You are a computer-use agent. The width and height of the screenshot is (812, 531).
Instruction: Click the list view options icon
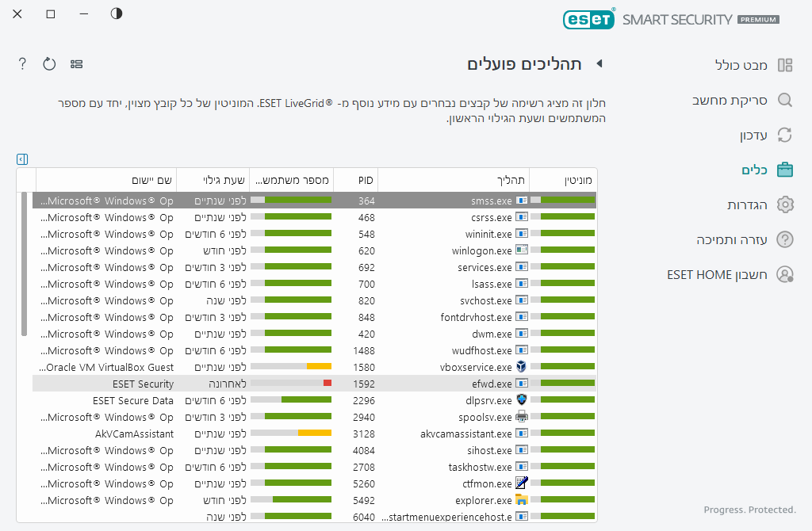tap(77, 64)
